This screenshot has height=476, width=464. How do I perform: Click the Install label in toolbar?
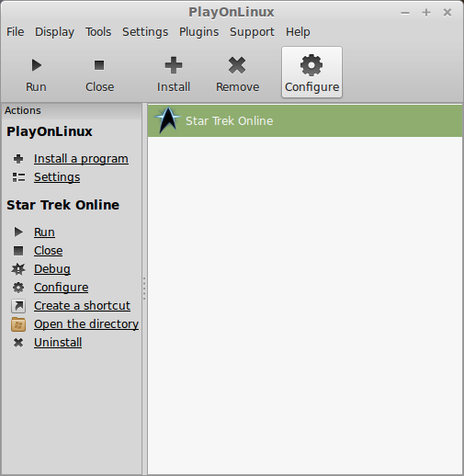pos(174,87)
